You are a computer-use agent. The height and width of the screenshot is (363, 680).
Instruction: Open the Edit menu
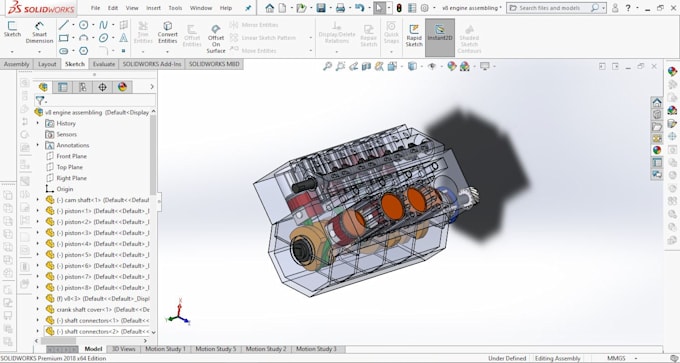[x=113, y=8]
